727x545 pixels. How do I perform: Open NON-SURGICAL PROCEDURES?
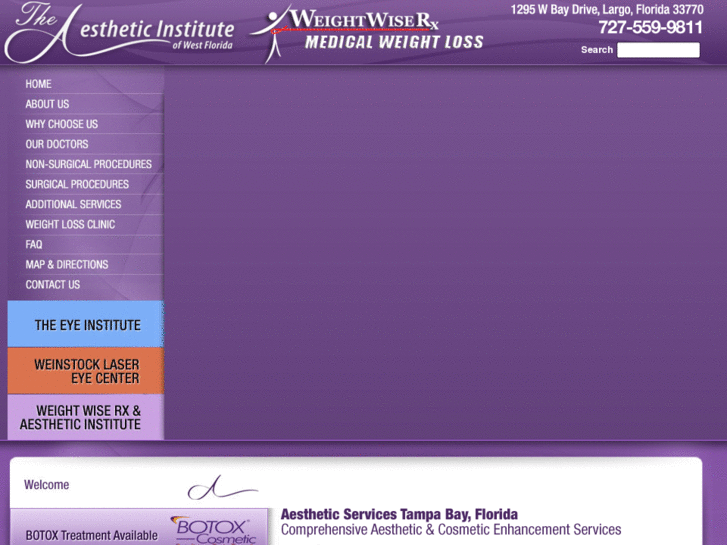(89, 164)
